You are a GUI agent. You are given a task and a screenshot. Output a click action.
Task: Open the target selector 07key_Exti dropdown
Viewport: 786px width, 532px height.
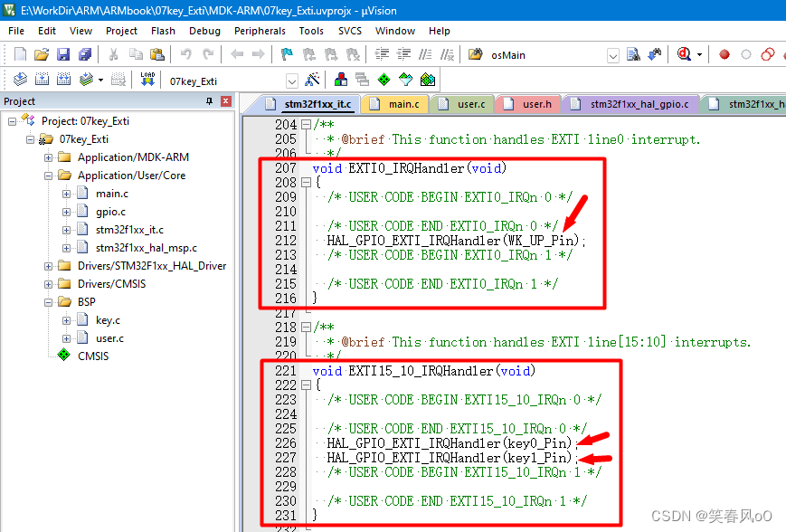(x=292, y=81)
